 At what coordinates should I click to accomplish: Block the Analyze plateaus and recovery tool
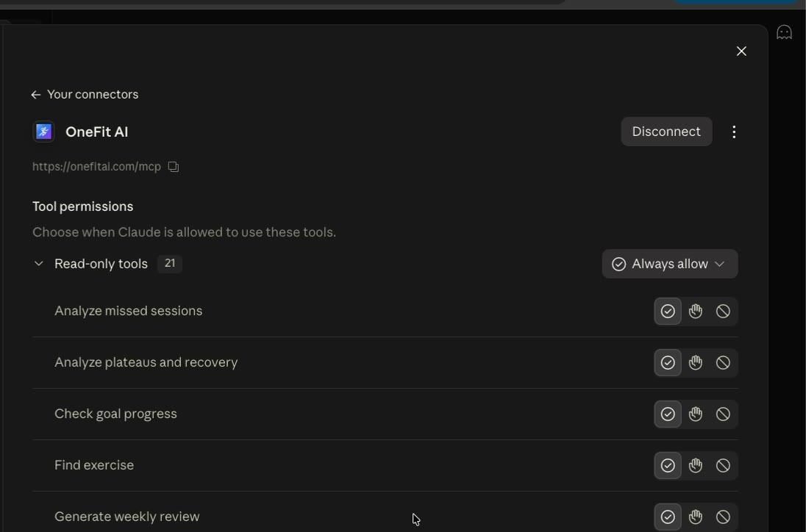coord(723,362)
